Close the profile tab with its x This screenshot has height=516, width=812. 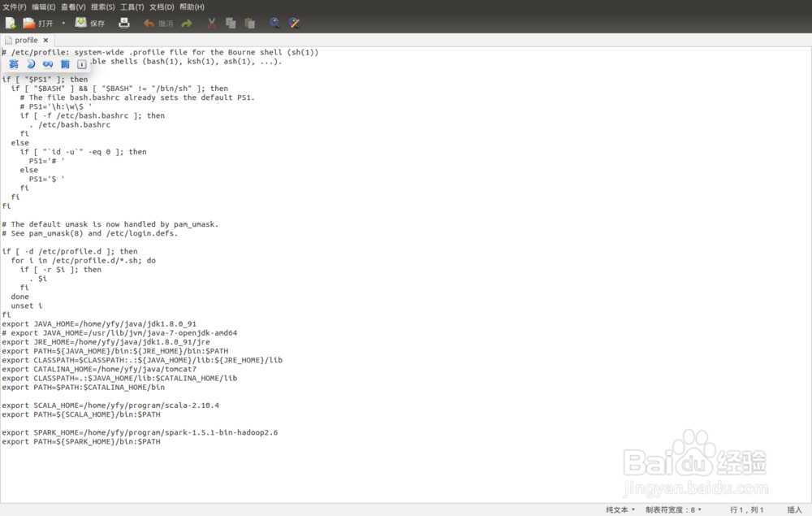point(45,40)
